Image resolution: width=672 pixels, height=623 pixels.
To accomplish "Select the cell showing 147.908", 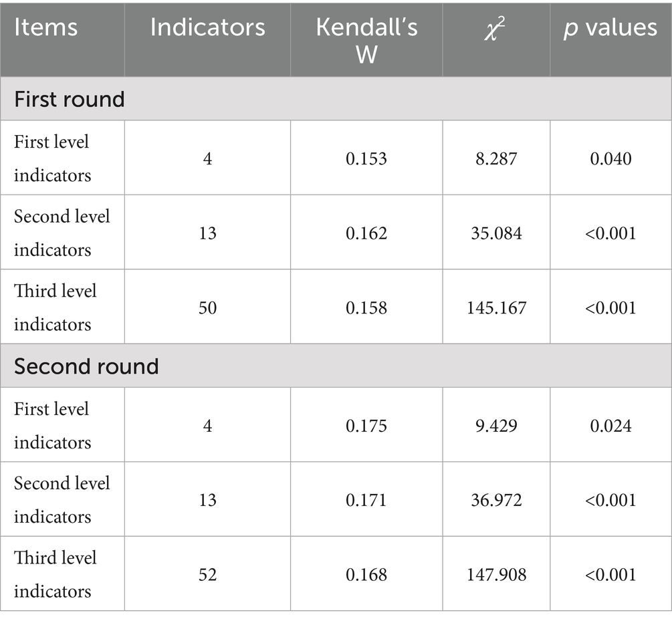I will [x=496, y=574].
